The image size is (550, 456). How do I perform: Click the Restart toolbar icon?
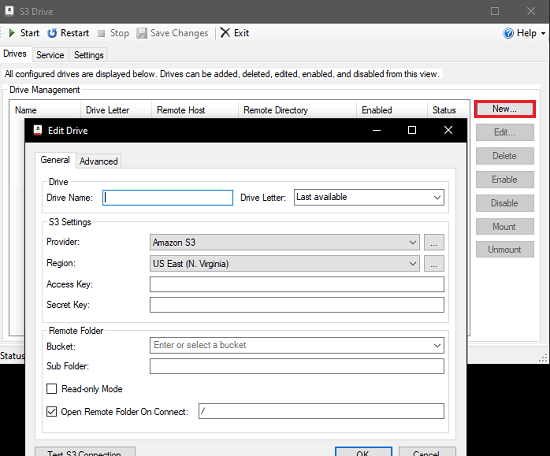pos(52,33)
